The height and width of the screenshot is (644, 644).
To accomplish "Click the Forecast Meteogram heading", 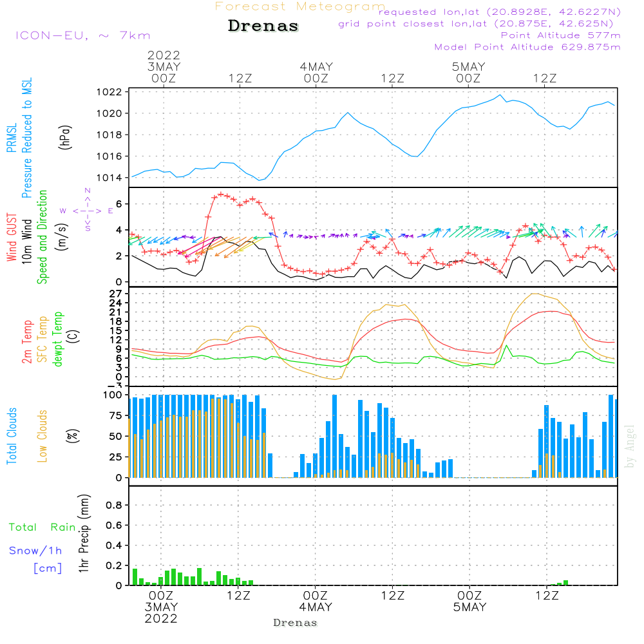I will coord(299,6).
